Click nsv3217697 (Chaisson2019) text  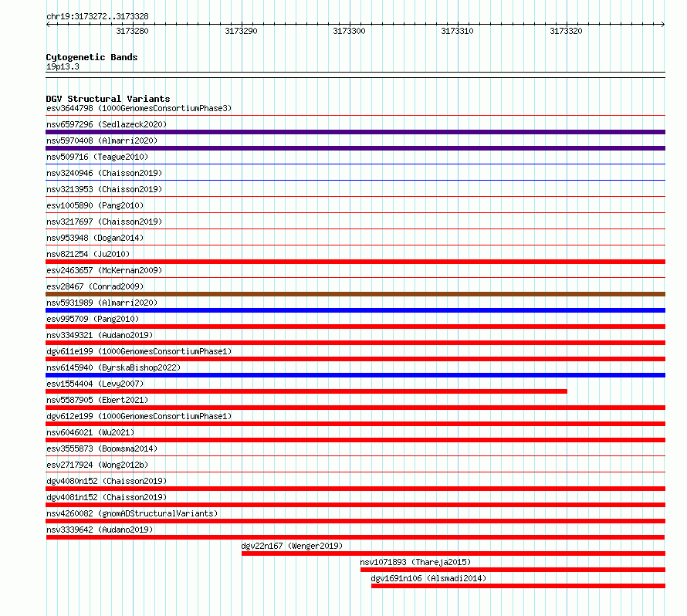click(x=104, y=222)
